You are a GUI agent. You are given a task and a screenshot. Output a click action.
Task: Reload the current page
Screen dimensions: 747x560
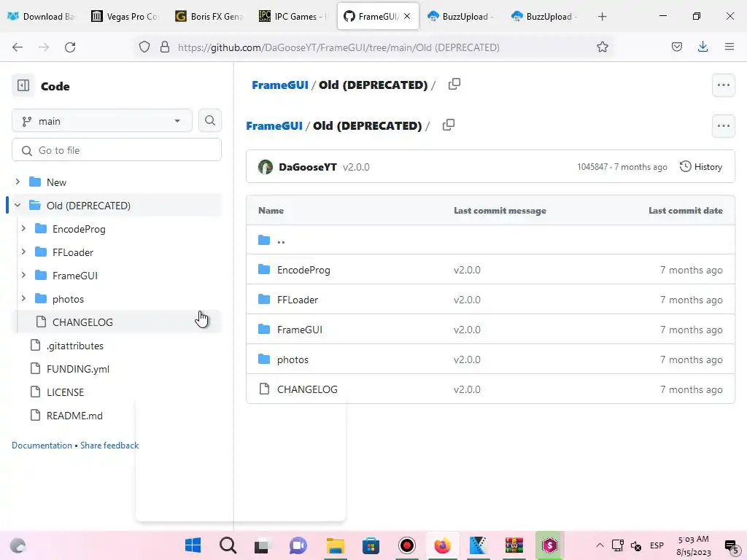[70, 47]
